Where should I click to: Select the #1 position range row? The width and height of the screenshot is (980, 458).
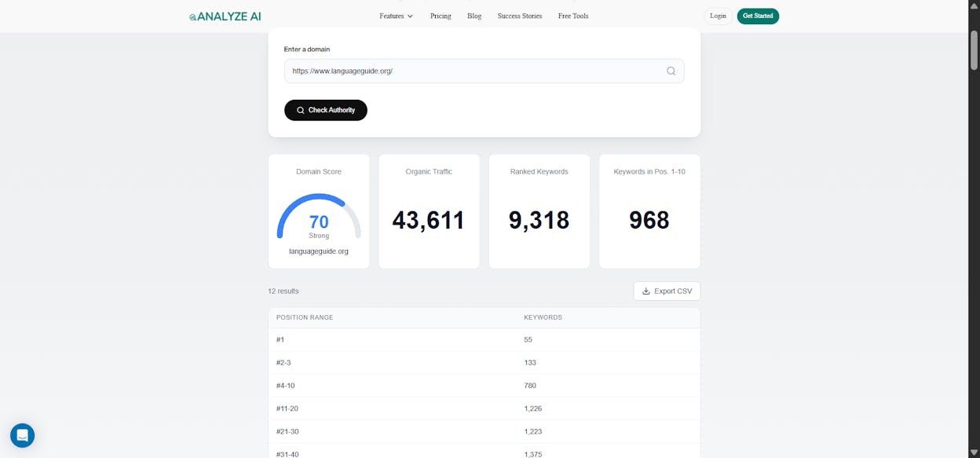(484, 339)
